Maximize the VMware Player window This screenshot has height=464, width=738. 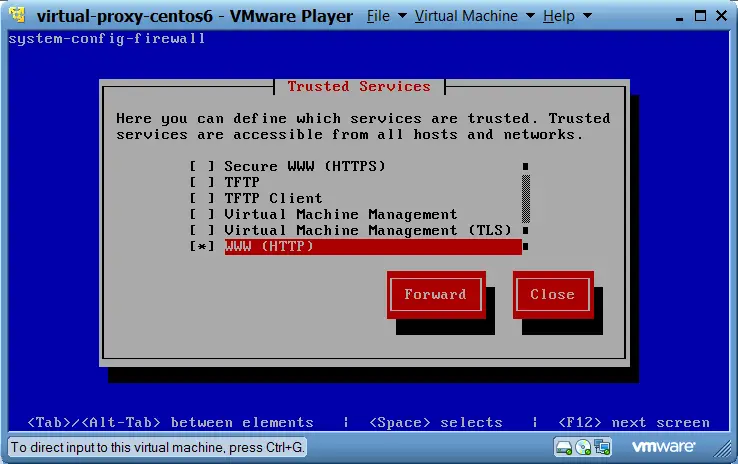point(700,16)
